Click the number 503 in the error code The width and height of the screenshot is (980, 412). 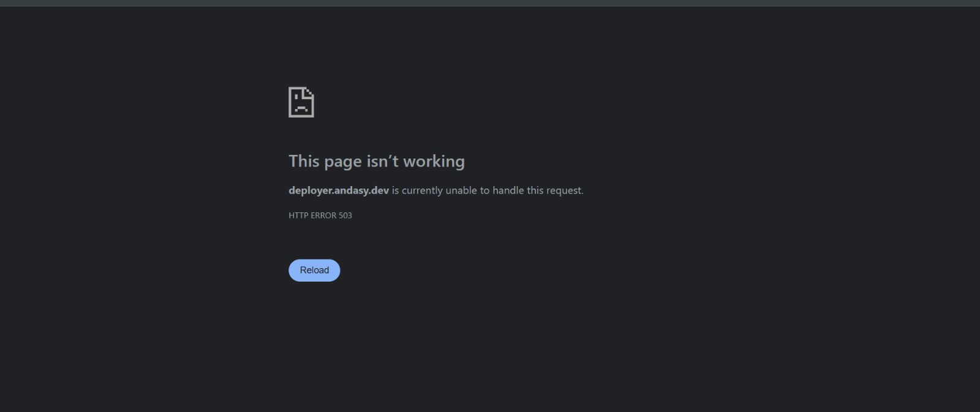(x=345, y=215)
